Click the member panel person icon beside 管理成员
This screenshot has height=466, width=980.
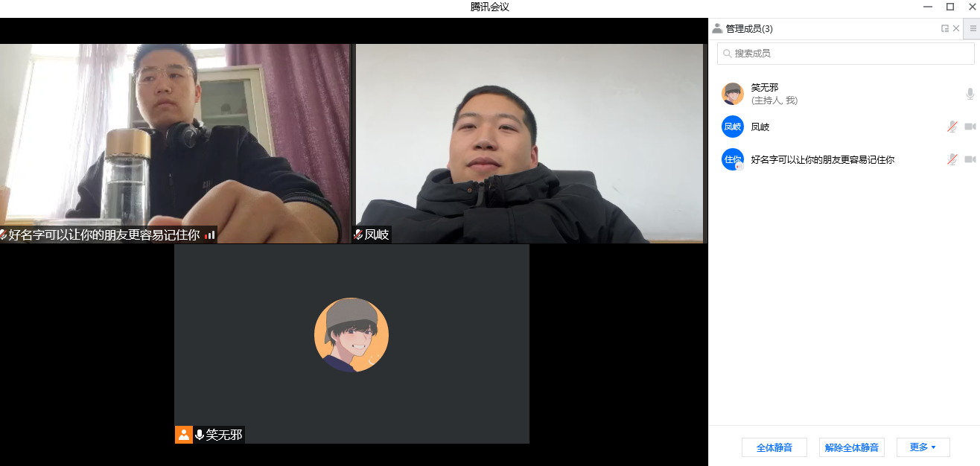coord(717,28)
